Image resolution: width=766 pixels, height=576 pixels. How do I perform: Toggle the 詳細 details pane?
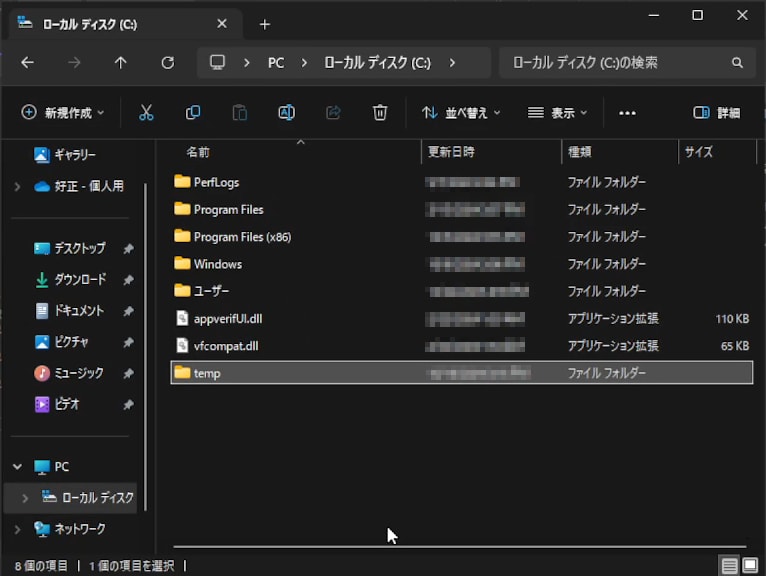point(716,113)
